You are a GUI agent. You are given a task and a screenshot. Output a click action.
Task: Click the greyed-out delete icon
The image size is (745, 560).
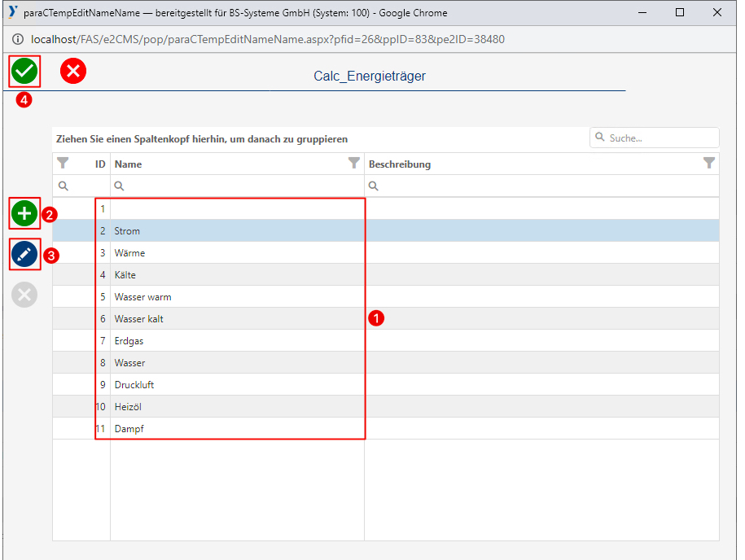point(24,295)
